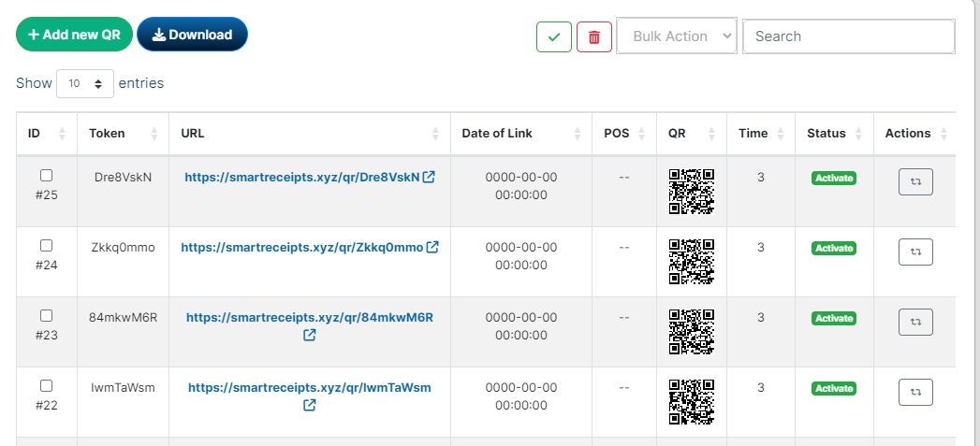
Task: Check the box for row #22
Action: [47, 385]
